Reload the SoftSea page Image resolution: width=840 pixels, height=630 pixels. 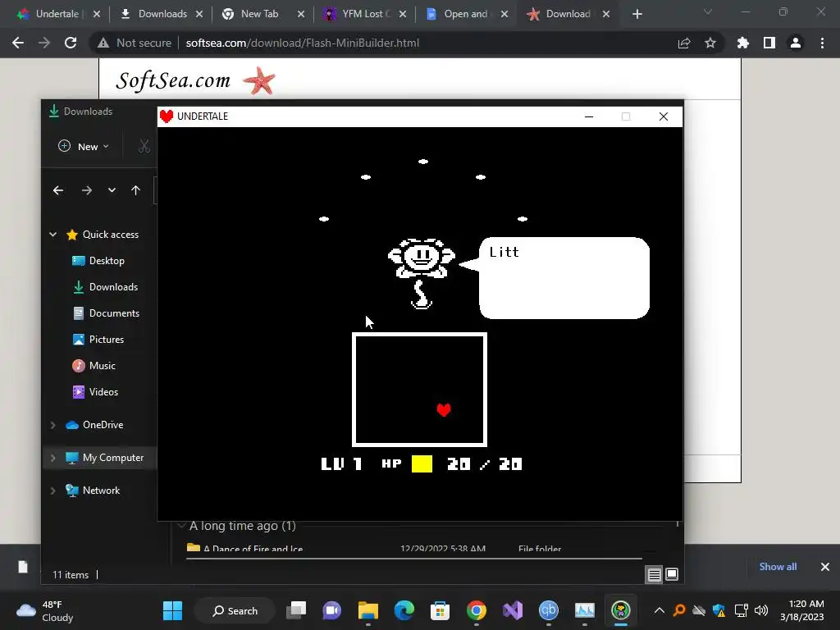pyautogui.click(x=71, y=43)
